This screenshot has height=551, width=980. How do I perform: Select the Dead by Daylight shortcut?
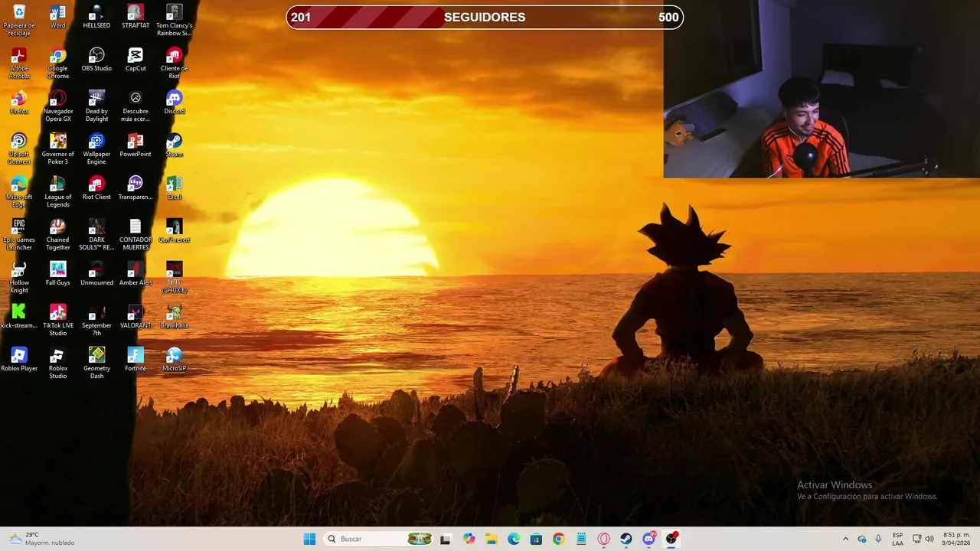pyautogui.click(x=96, y=106)
